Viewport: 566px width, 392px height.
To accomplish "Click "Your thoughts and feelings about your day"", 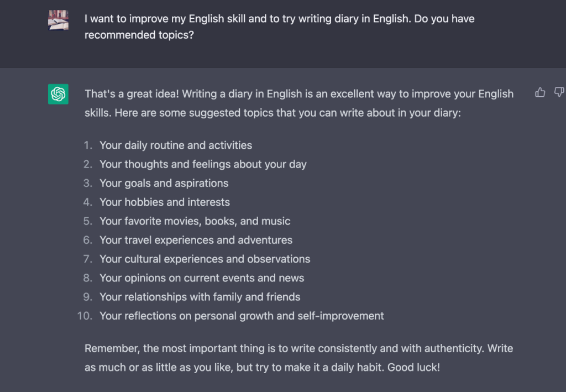I will point(203,164).
